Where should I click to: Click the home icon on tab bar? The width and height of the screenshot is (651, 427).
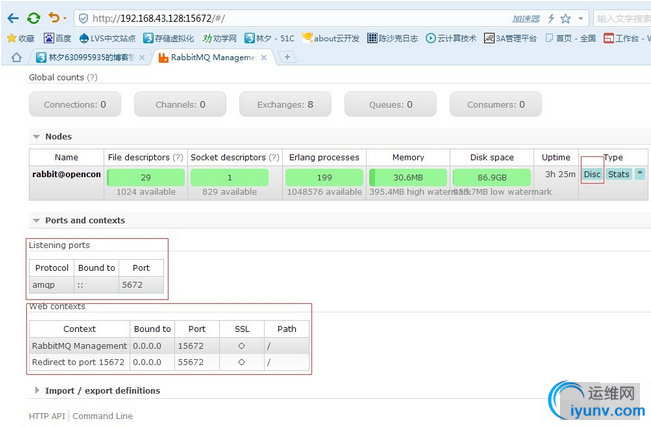coord(16,57)
